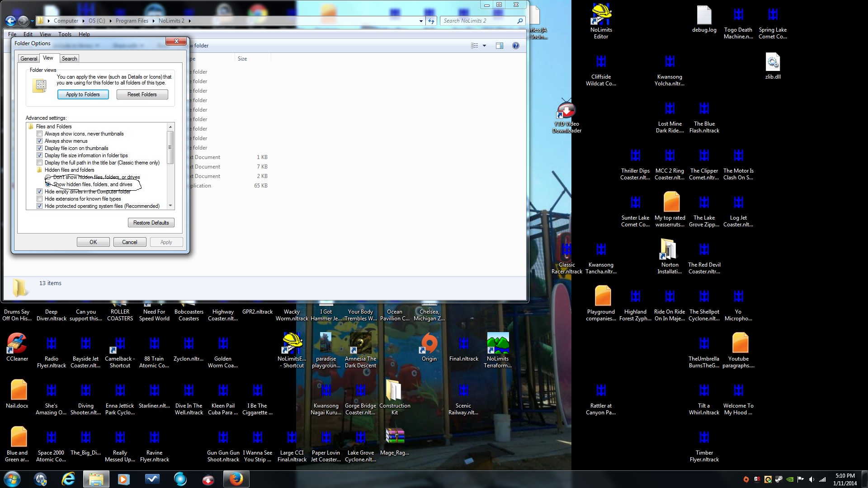Open CCleaner desktop shortcut
The height and width of the screenshot is (488, 868).
[17, 347]
